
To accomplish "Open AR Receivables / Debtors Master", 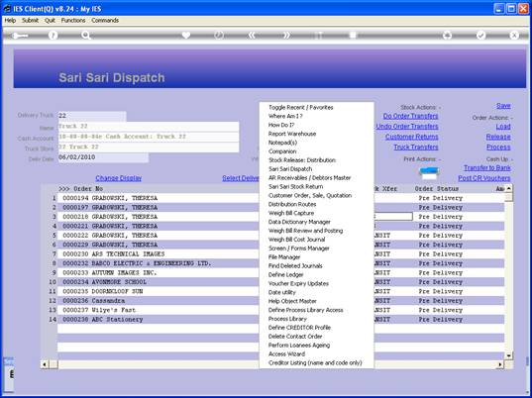I will (x=309, y=178).
